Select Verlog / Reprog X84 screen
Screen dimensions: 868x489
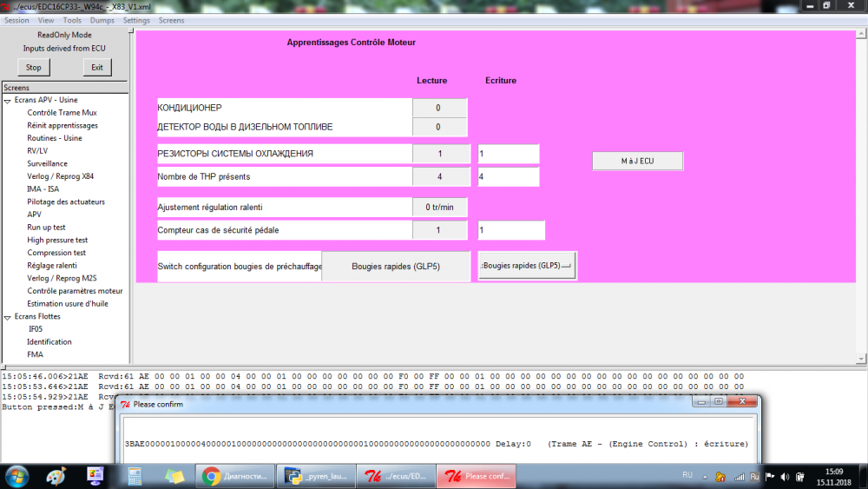(61, 176)
